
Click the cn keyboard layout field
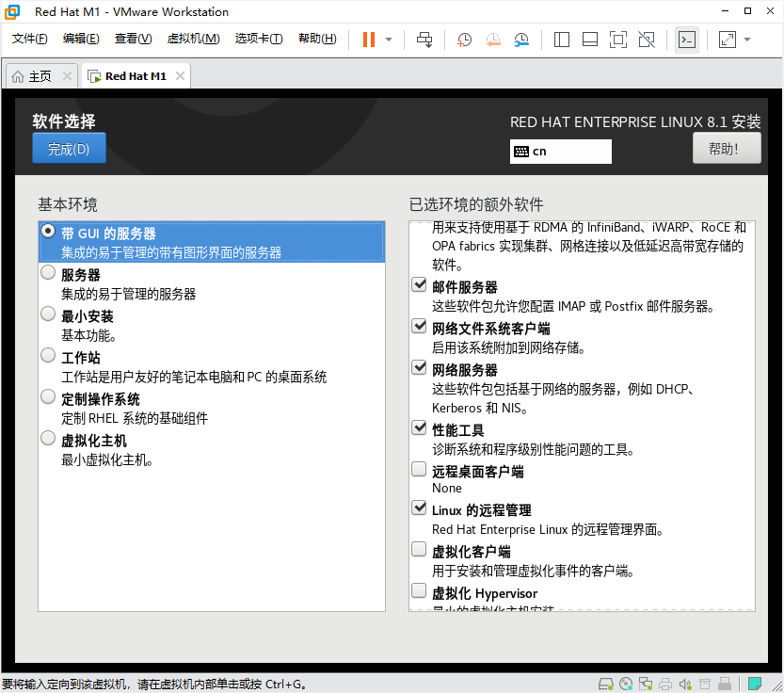[x=561, y=152]
